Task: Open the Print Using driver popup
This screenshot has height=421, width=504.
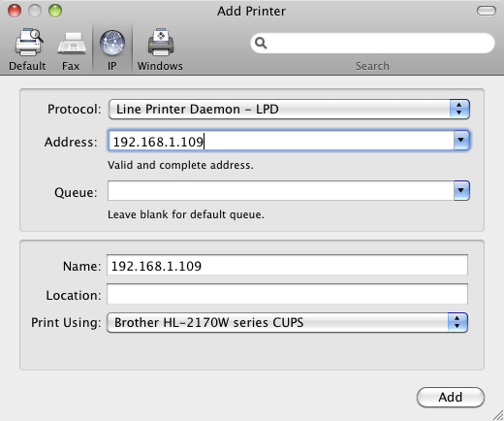Action: click(287, 322)
